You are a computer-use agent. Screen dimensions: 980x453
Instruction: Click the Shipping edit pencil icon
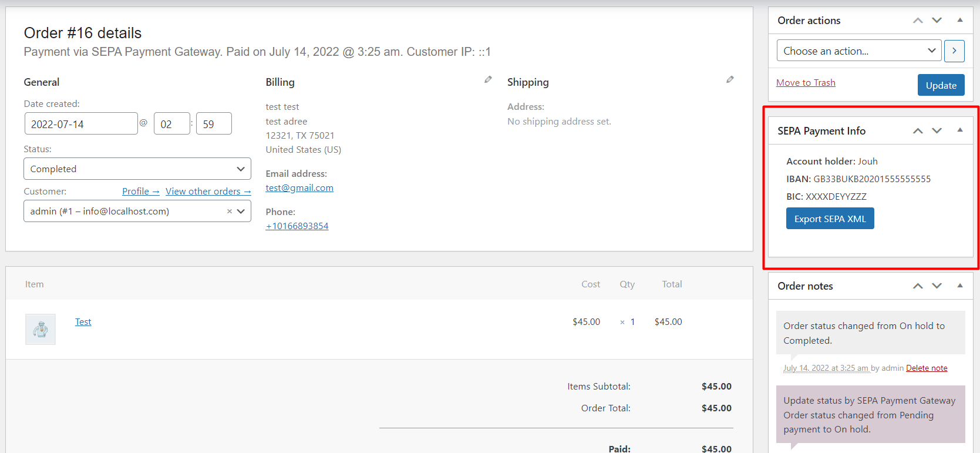pyautogui.click(x=730, y=80)
